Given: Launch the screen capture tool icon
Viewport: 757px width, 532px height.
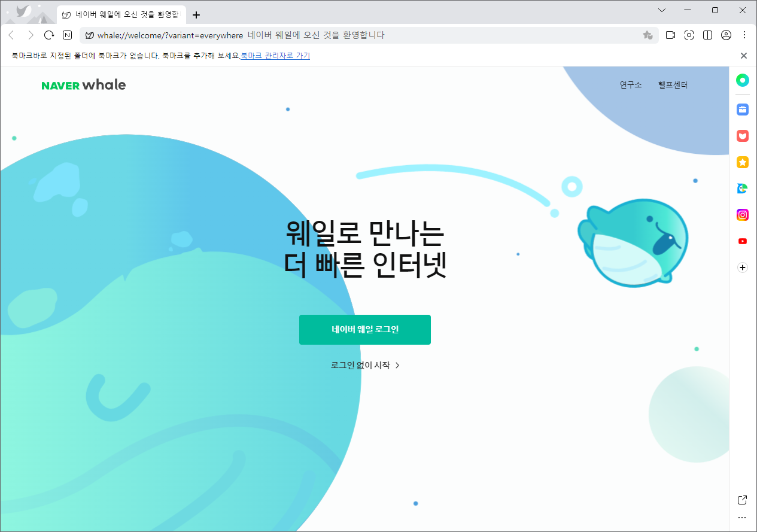Looking at the screenshot, I should pos(689,35).
